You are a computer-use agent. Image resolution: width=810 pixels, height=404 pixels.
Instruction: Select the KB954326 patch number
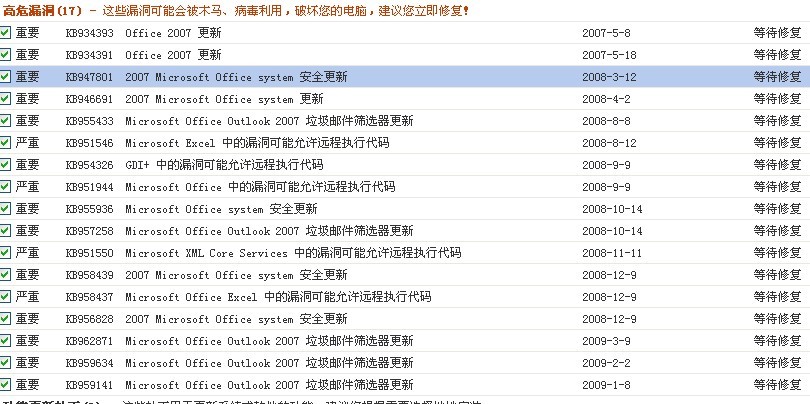(89, 165)
